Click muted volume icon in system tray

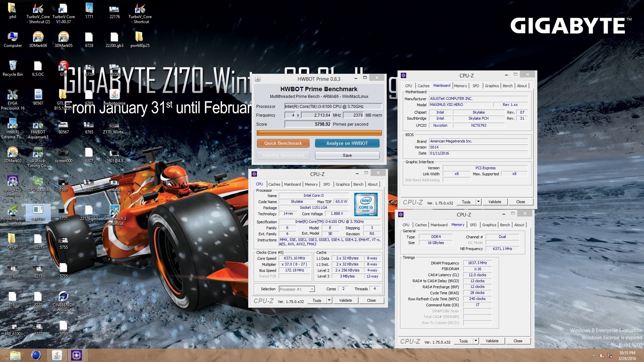tap(602, 356)
